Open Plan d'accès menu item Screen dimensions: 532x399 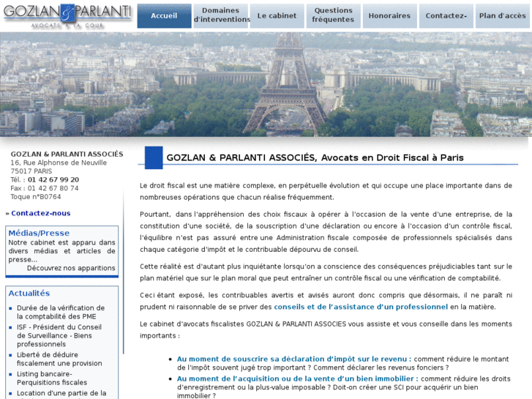point(503,15)
